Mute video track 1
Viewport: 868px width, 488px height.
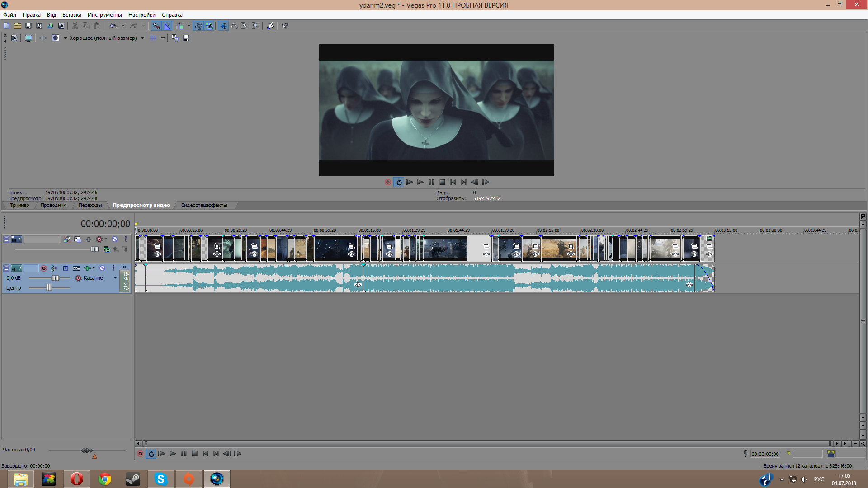[115, 239]
